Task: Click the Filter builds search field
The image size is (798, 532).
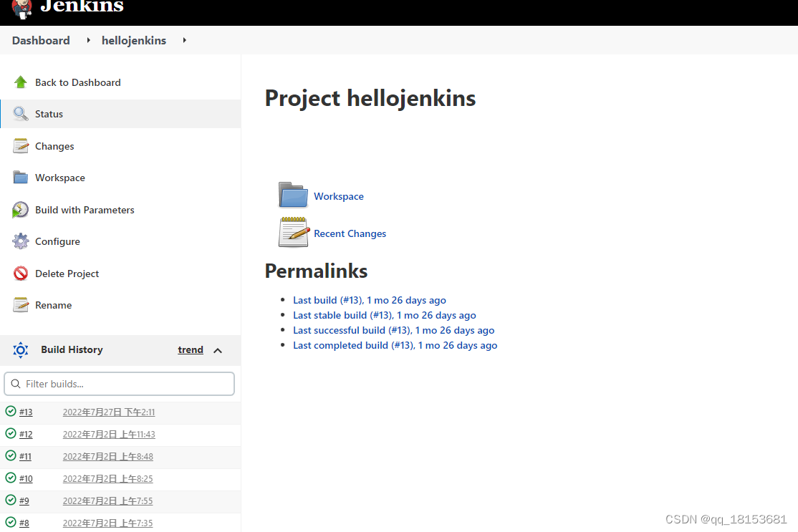Action: pyautogui.click(x=120, y=384)
